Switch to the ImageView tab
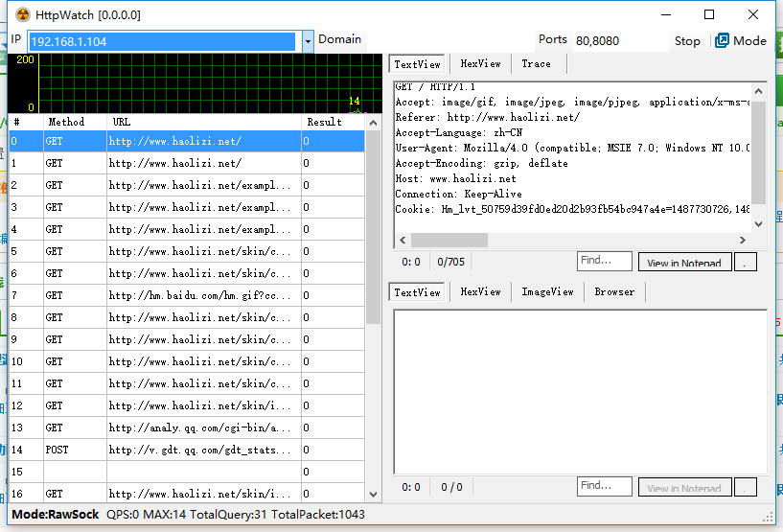Image resolution: width=783 pixels, height=532 pixels. pyautogui.click(x=547, y=291)
